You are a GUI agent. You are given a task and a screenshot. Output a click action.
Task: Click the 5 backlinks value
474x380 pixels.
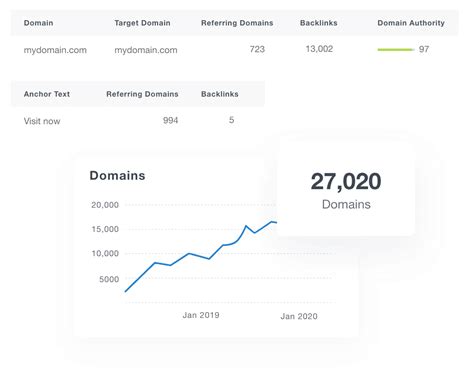pyautogui.click(x=231, y=120)
